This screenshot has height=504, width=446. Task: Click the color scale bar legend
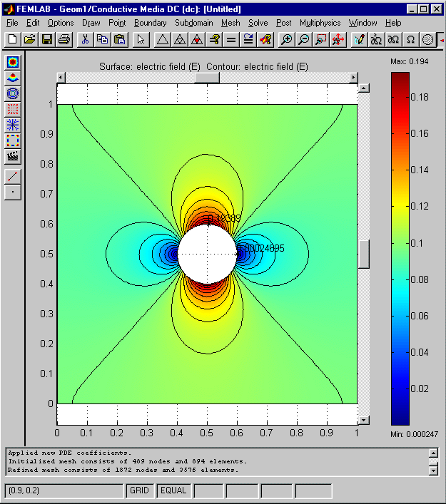click(x=401, y=249)
